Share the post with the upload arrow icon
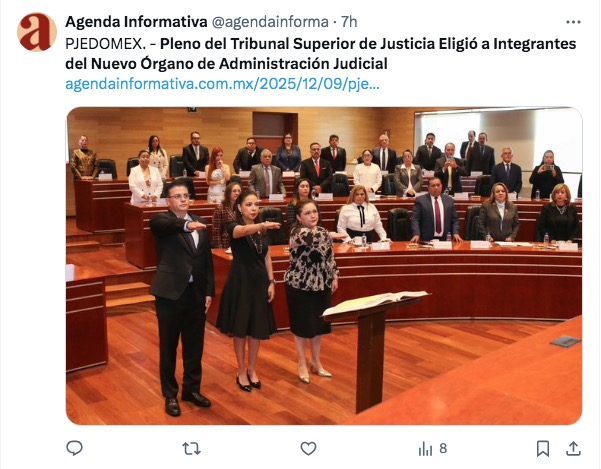Image resolution: width=601 pixels, height=469 pixels. coord(573,448)
